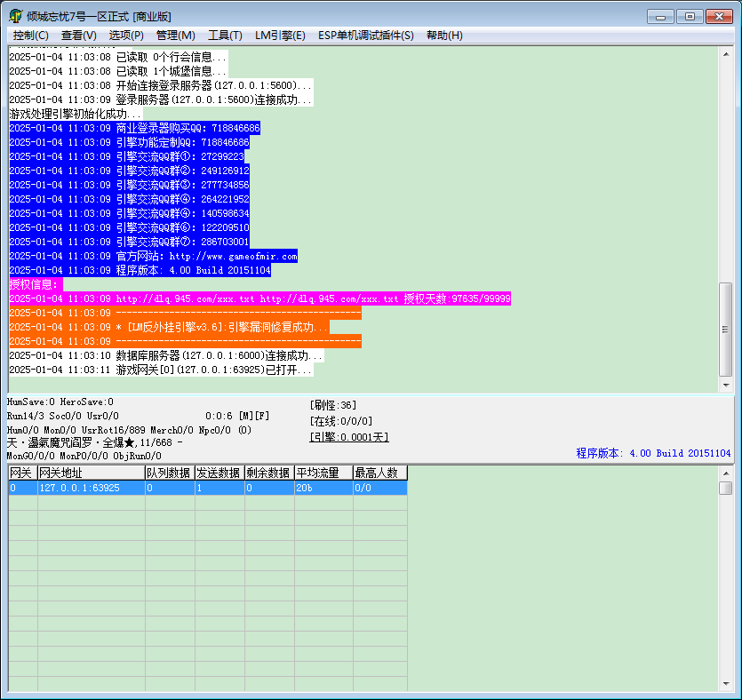Click the 游戏处理引擎初始化成功 log line
The height and width of the screenshot is (700, 742).
coord(76,114)
